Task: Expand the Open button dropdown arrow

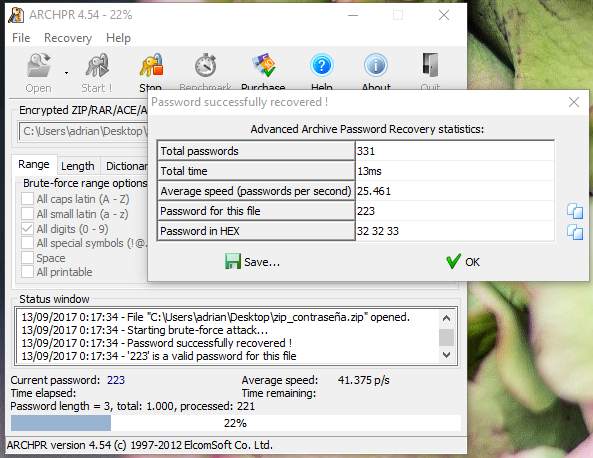Action: pyautogui.click(x=66, y=73)
